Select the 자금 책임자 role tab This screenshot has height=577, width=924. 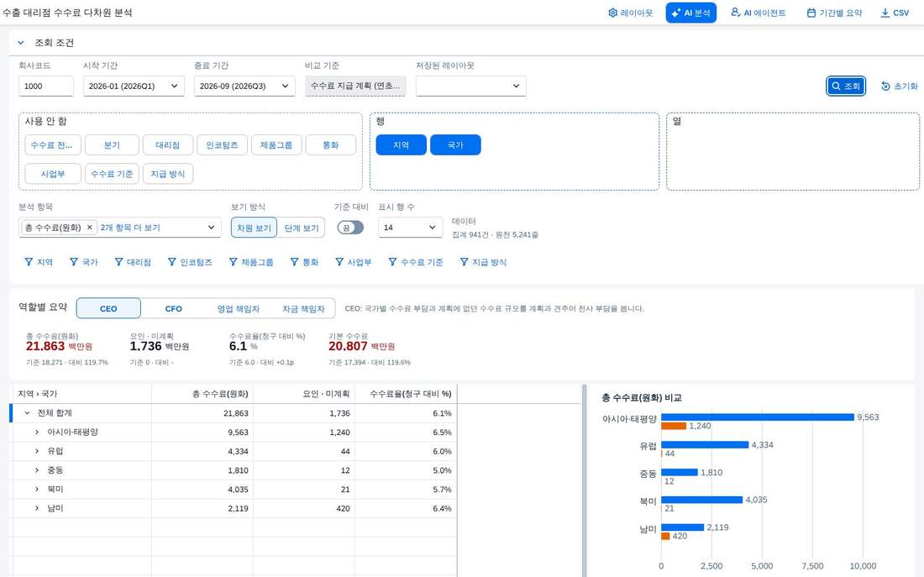pyautogui.click(x=303, y=308)
